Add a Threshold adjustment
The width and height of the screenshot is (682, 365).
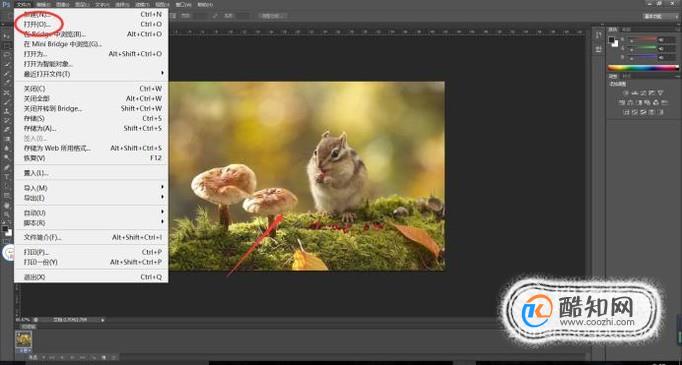pos(644,112)
